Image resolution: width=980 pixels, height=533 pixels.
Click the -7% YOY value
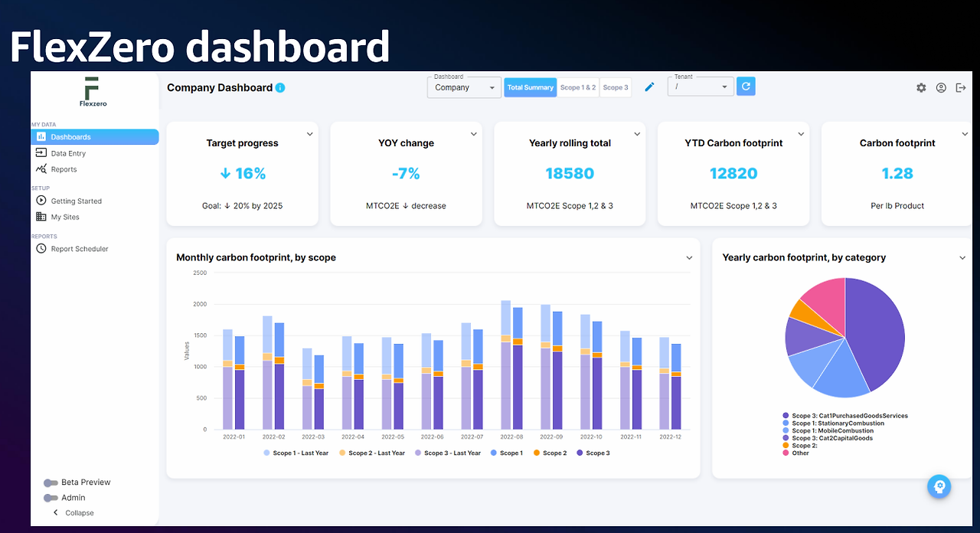click(406, 174)
